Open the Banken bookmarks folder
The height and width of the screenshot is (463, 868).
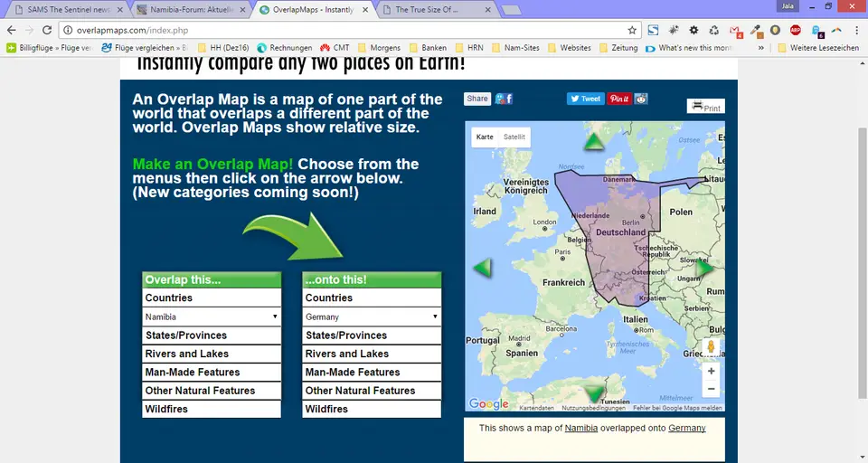click(x=428, y=48)
